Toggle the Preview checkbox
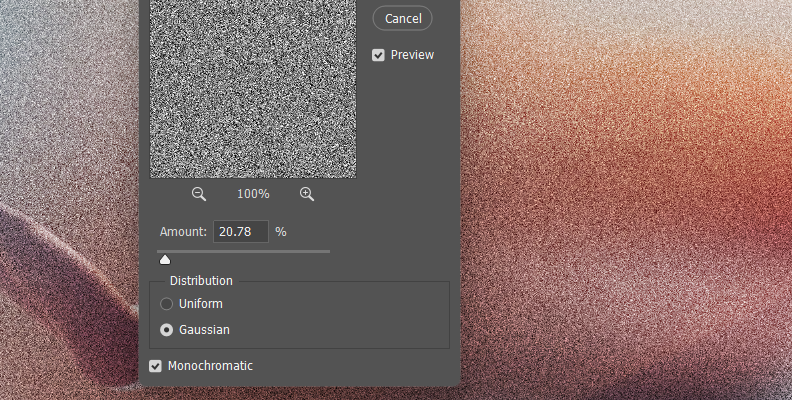The height and width of the screenshot is (400, 792). pos(378,55)
